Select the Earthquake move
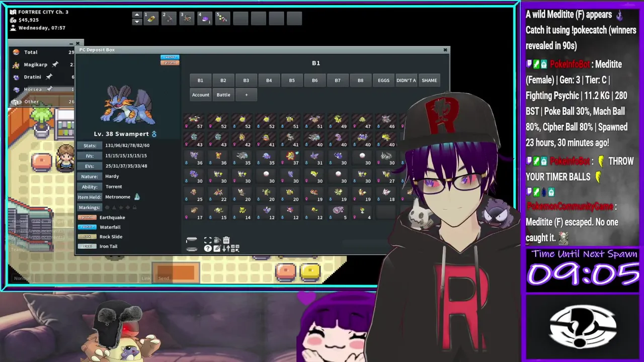The width and height of the screenshot is (644, 362). pyautogui.click(x=112, y=217)
